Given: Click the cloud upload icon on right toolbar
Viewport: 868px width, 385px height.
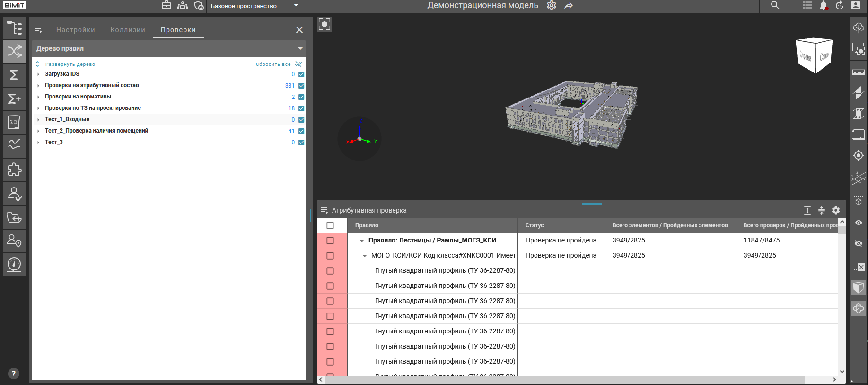Looking at the screenshot, I should click(859, 27).
